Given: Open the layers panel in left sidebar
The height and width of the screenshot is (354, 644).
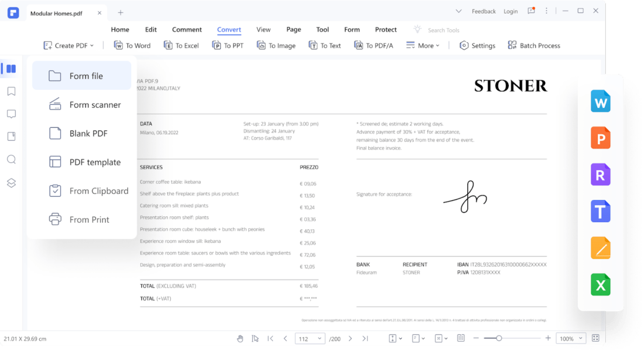Looking at the screenshot, I should click(x=11, y=183).
